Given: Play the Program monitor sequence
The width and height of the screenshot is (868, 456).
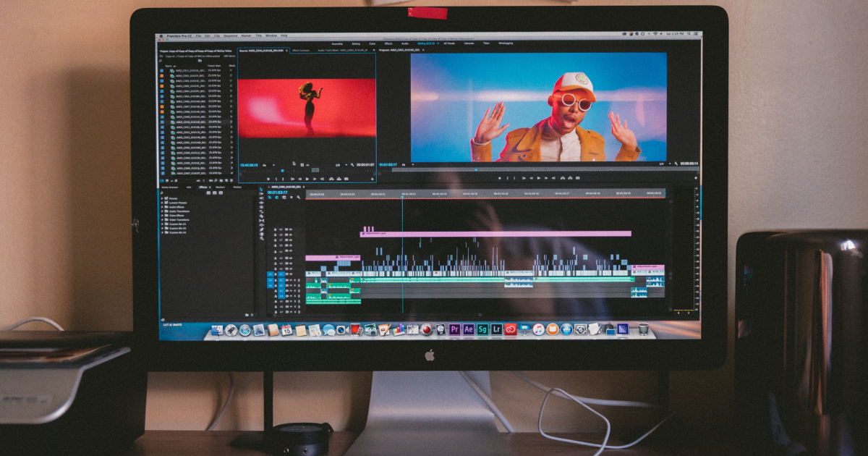Looking at the screenshot, I should [x=538, y=178].
